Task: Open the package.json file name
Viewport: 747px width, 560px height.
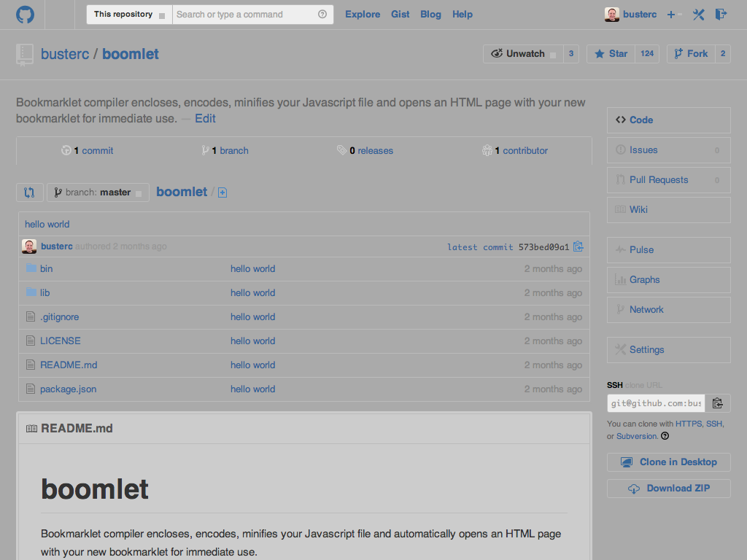Action: pos(68,389)
